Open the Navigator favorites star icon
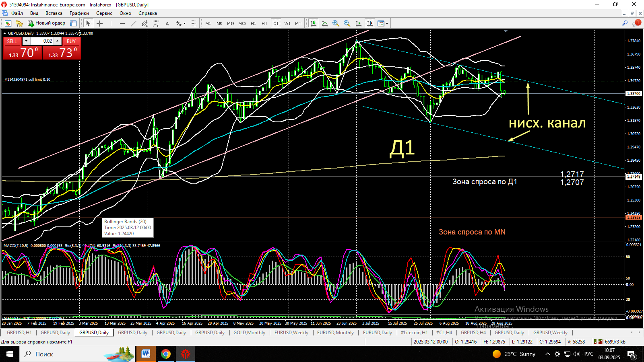The image size is (644, 362). click(x=19, y=23)
